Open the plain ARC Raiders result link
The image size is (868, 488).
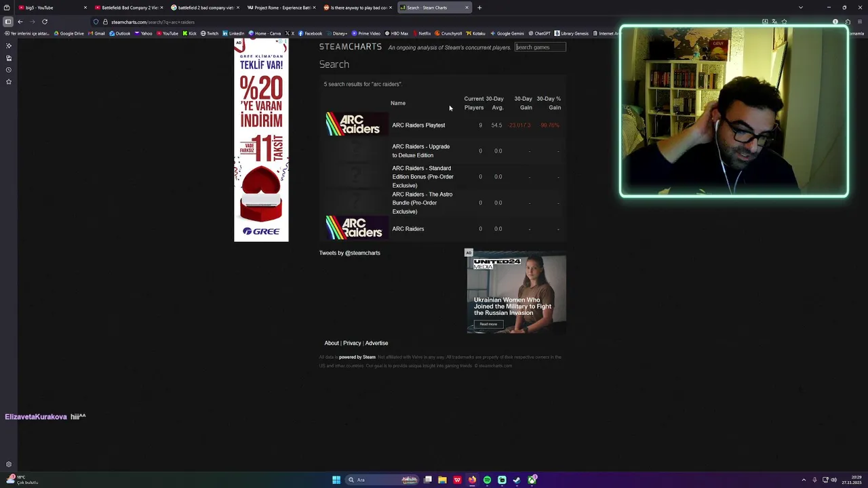tap(408, 229)
